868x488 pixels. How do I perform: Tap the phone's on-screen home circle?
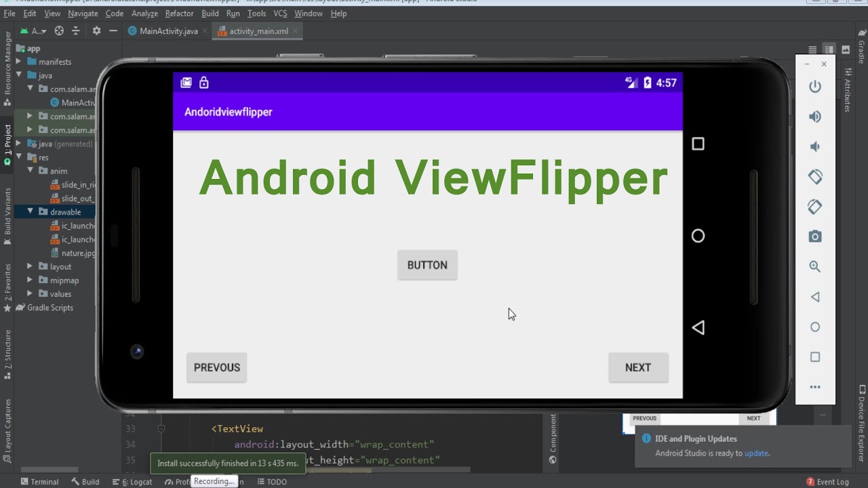698,236
